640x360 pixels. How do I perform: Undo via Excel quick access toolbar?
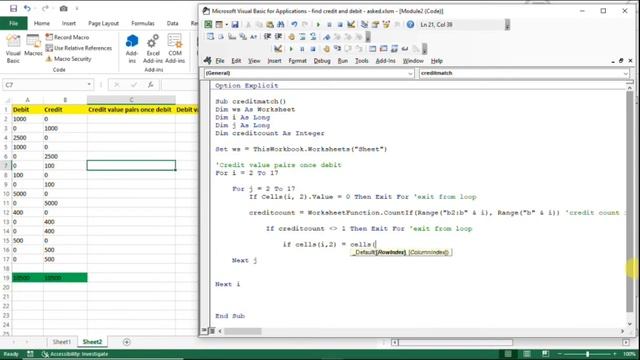(27, 8)
